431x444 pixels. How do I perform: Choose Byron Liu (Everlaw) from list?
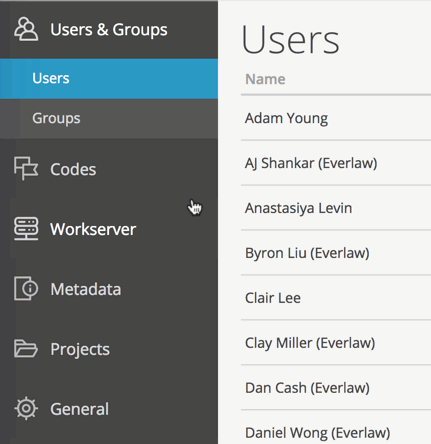click(x=336, y=253)
